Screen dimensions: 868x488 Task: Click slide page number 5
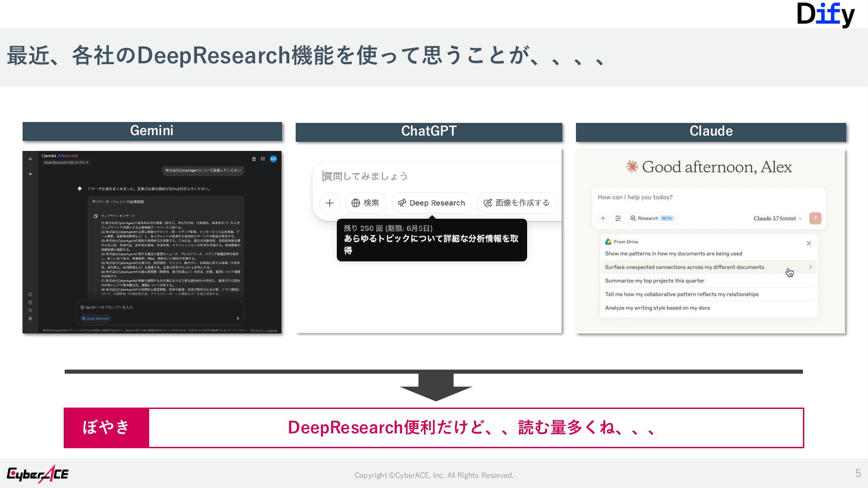coord(858,473)
